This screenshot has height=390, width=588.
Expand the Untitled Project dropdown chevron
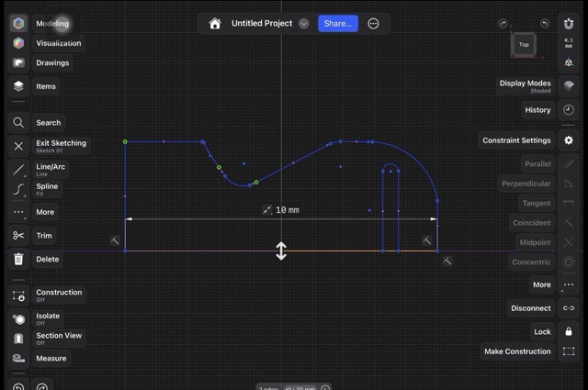304,24
